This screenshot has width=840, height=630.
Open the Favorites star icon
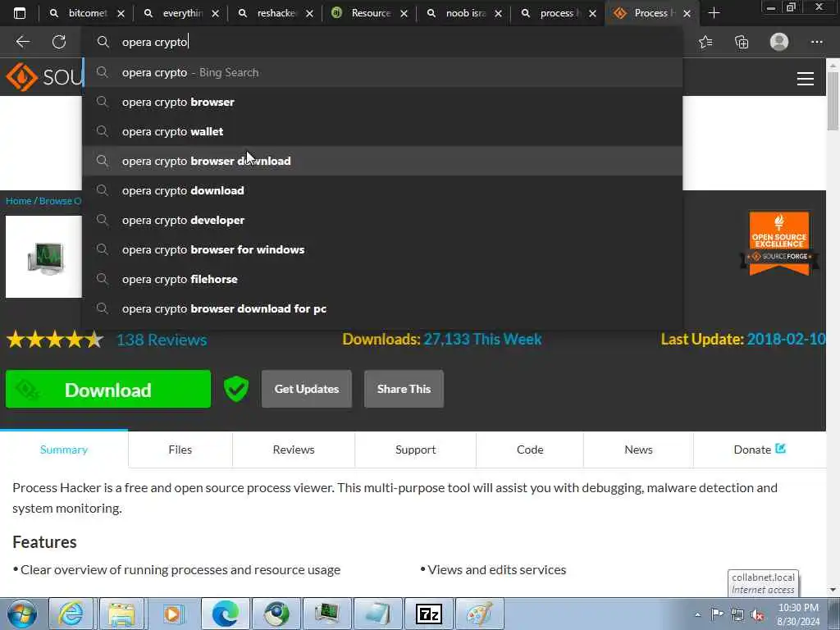pyautogui.click(x=705, y=42)
